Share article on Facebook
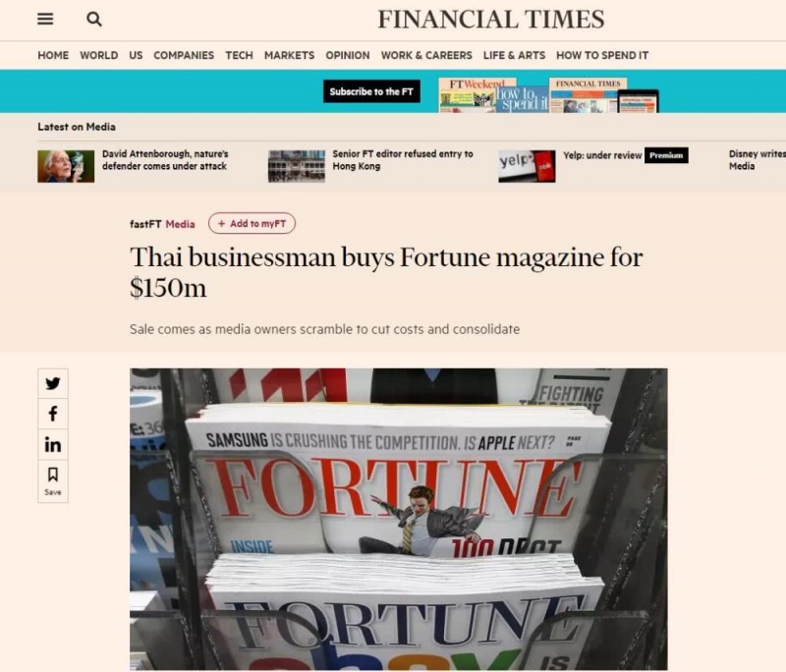The width and height of the screenshot is (786, 672). coord(53,415)
